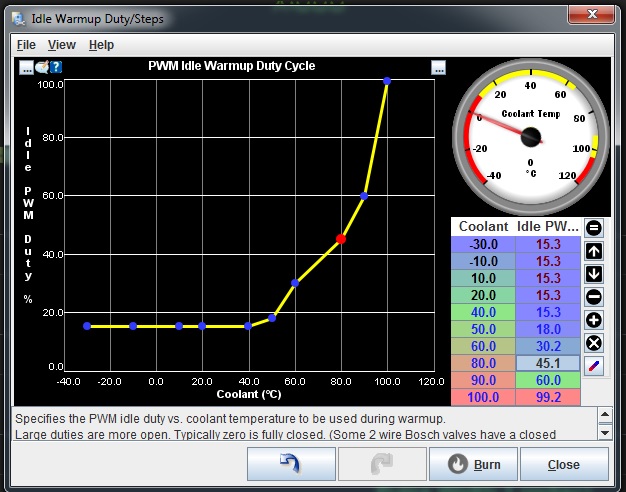Open the Help menu
The image size is (626, 492).
tap(101, 45)
